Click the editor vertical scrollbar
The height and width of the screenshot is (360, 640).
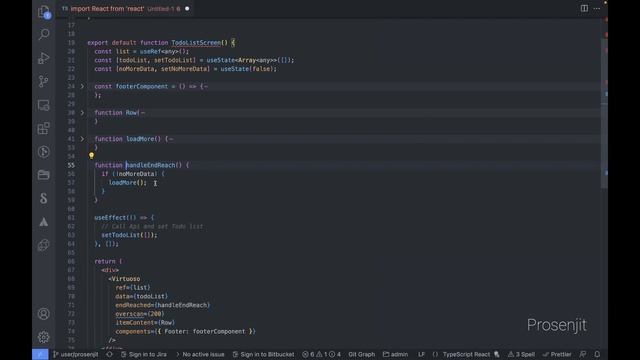[604, 112]
